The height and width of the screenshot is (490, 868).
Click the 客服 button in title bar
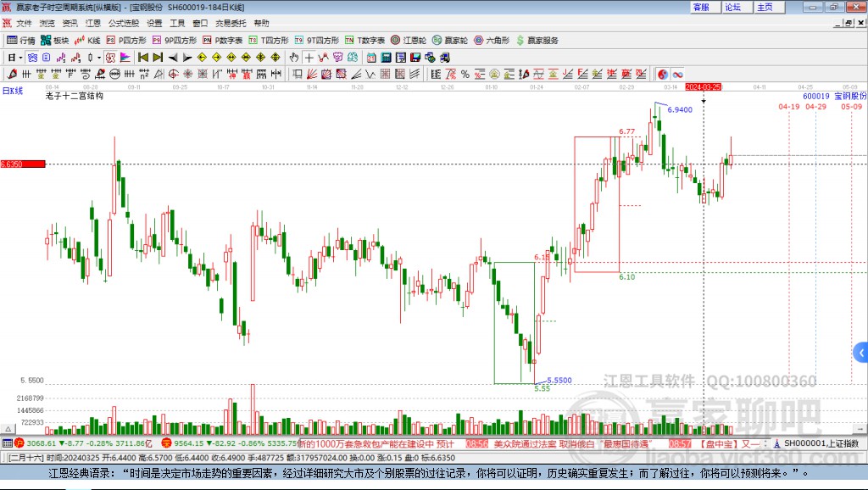(x=704, y=7)
